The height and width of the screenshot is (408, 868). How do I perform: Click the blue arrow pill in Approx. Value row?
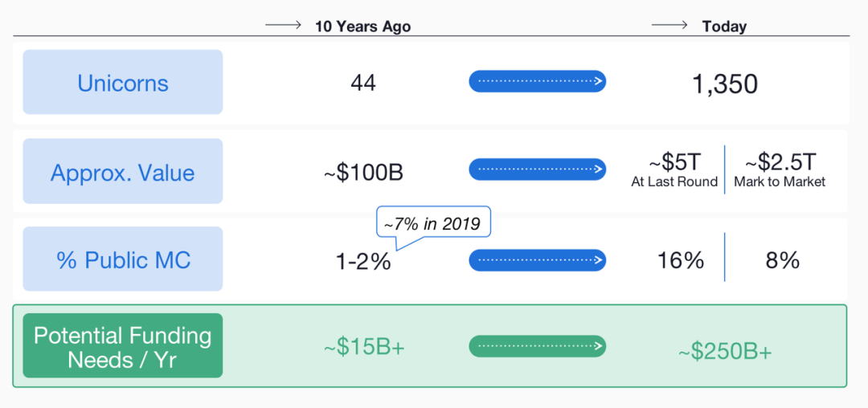pyautogui.click(x=537, y=169)
